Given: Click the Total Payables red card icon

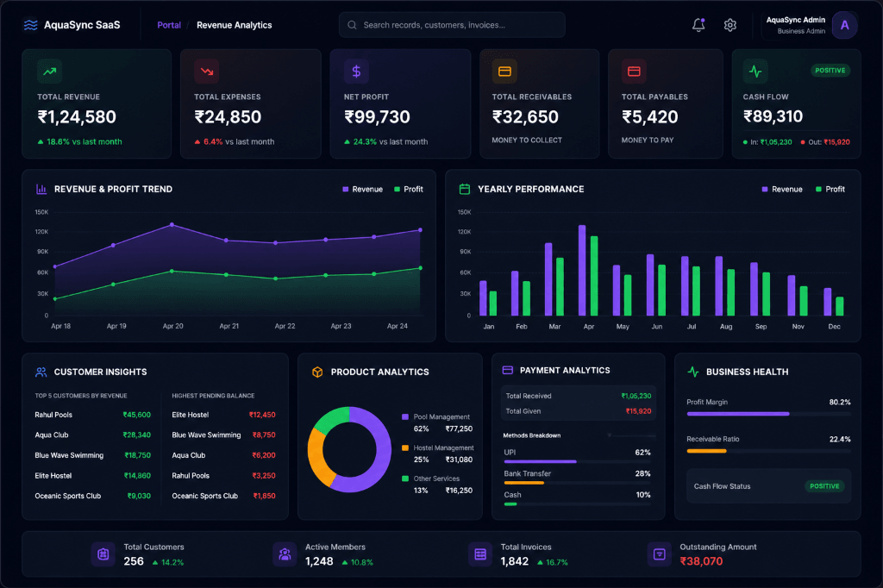Looking at the screenshot, I should click(x=634, y=72).
